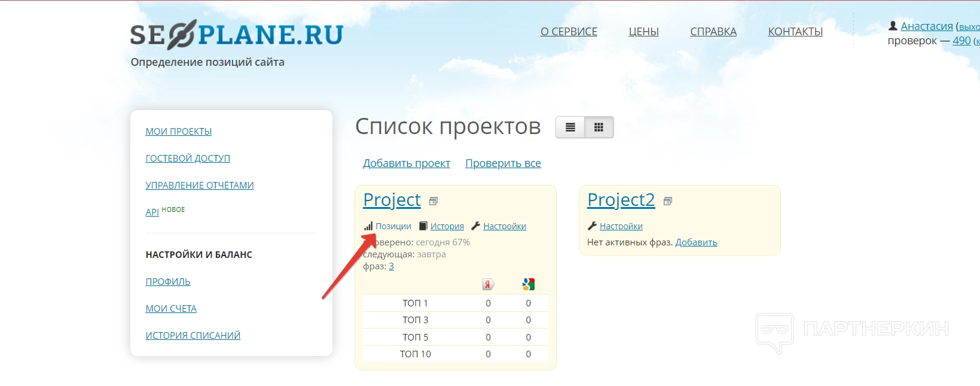The image size is (980, 386).
Task: Click the window icon next to Project
Action: (x=433, y=201)
